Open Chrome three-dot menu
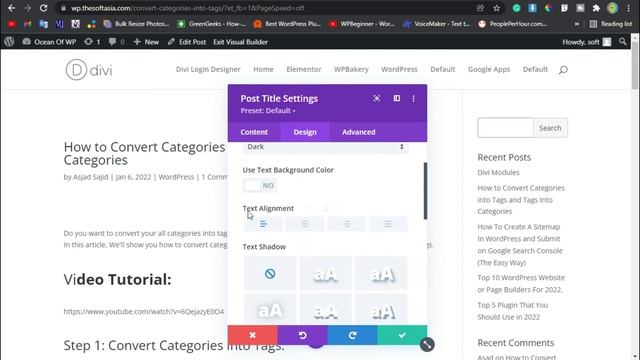 click(629, 8)
